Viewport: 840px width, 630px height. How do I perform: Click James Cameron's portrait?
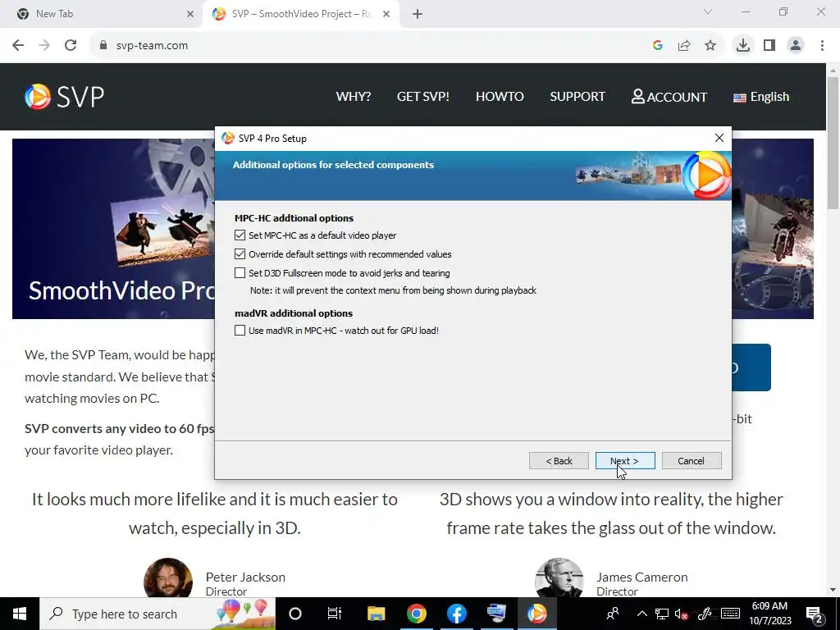coord(559,578)
